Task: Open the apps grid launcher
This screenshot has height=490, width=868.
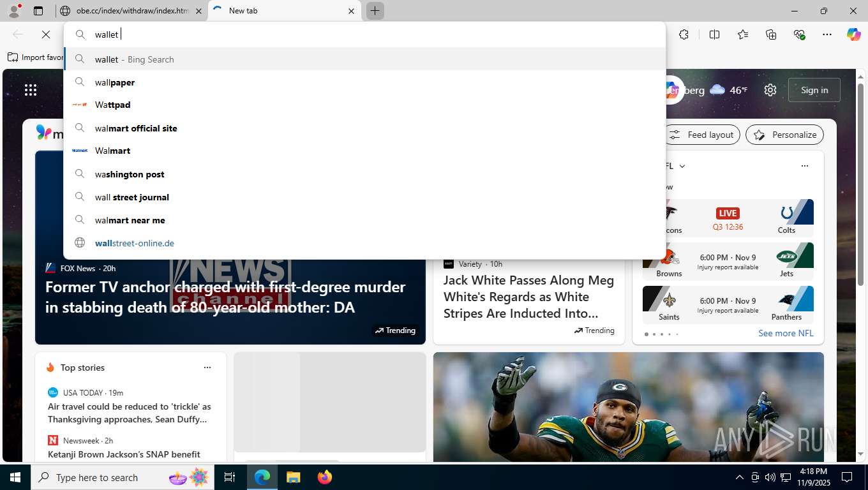Action: click(x=31, y=90)
